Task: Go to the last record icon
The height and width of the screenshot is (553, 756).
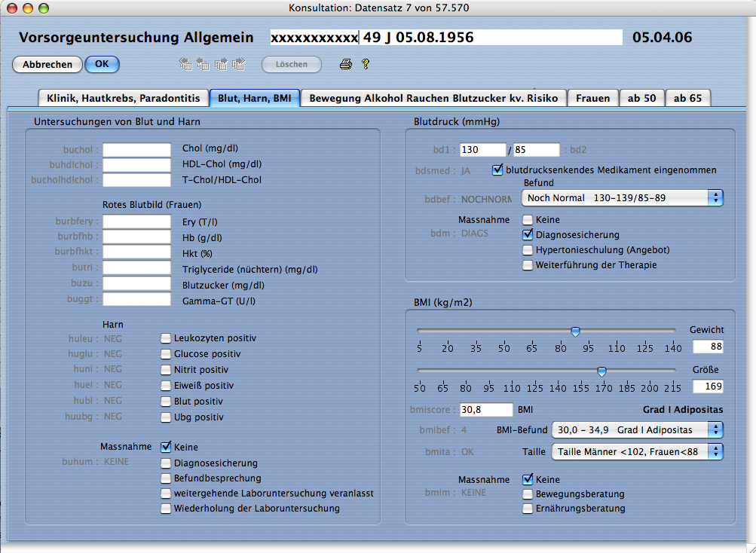Action: [239, 64]
